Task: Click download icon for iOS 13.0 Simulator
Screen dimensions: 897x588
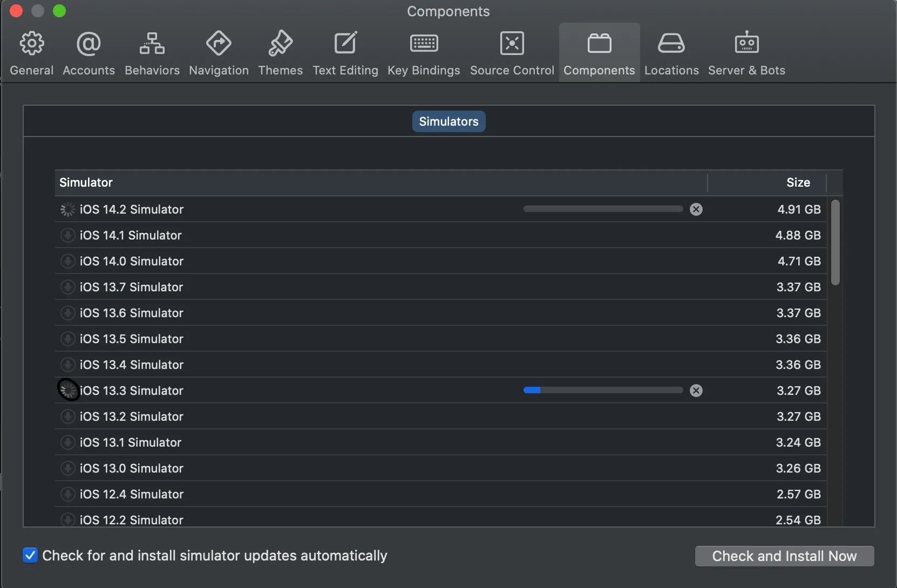Action: point(67,468)
